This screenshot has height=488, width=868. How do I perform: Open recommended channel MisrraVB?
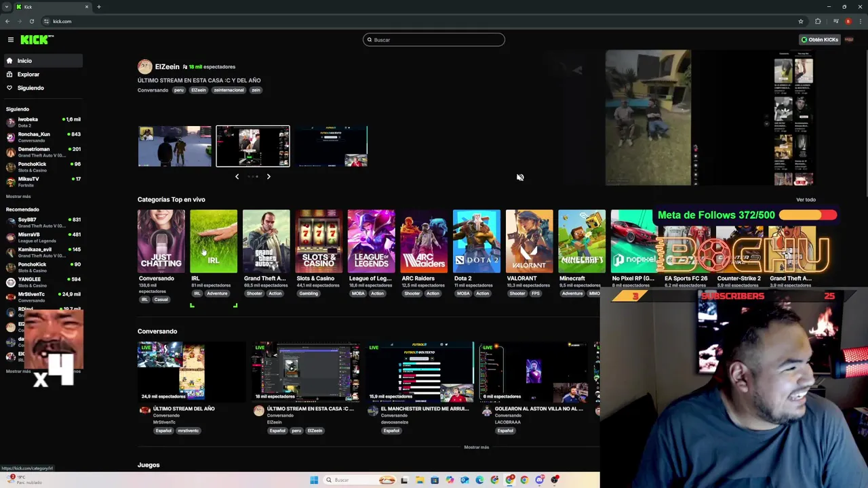[x=42, y=237]
